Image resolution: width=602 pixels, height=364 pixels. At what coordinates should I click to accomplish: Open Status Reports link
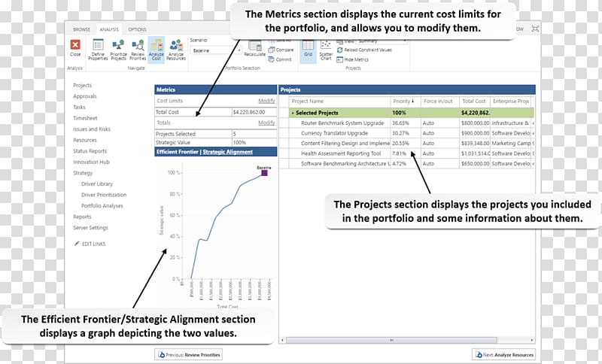pyautogui.click(x=90, y=150)
